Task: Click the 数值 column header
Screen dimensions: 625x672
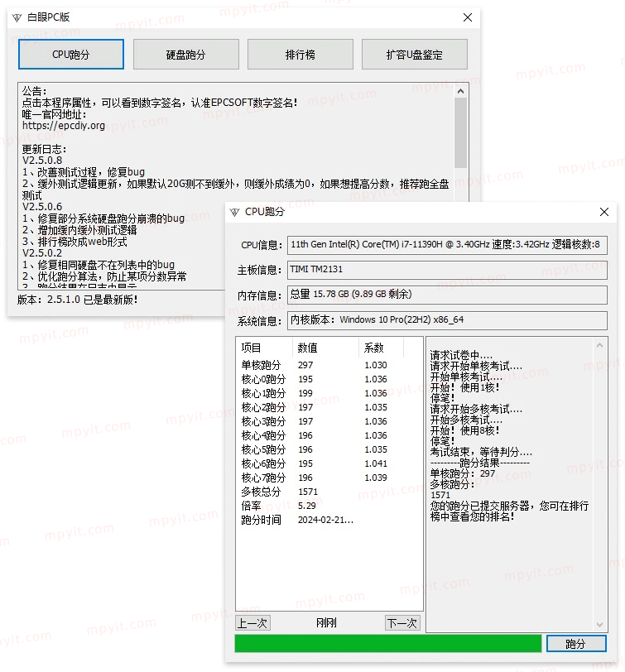Action: tap(326, 348)
